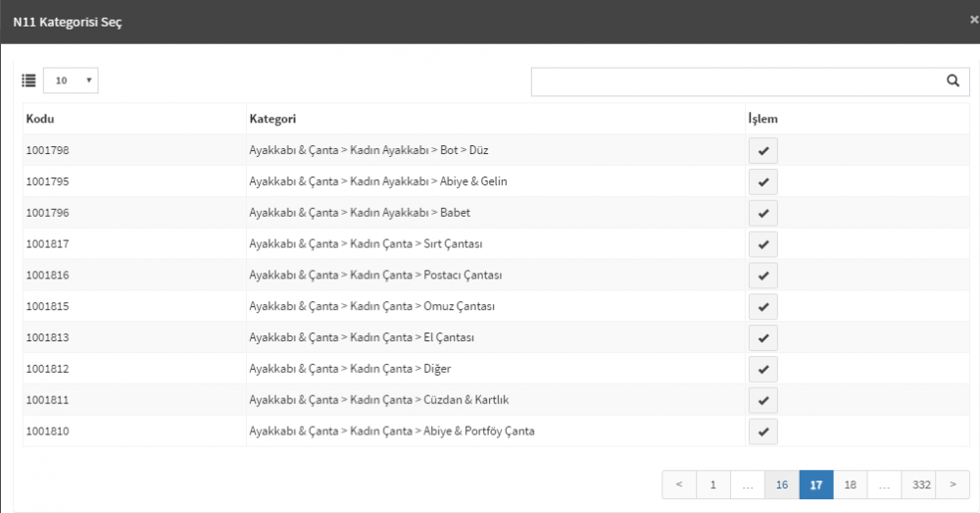Click the next page arrow

pyautogui.click(x=953, y=485)
